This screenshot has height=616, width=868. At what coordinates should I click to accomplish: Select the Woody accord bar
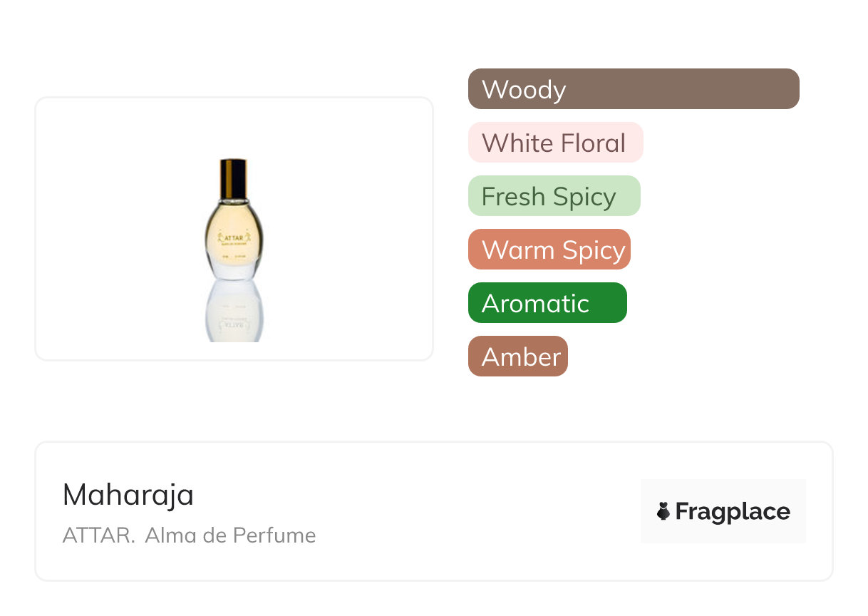tap(634, 89)
